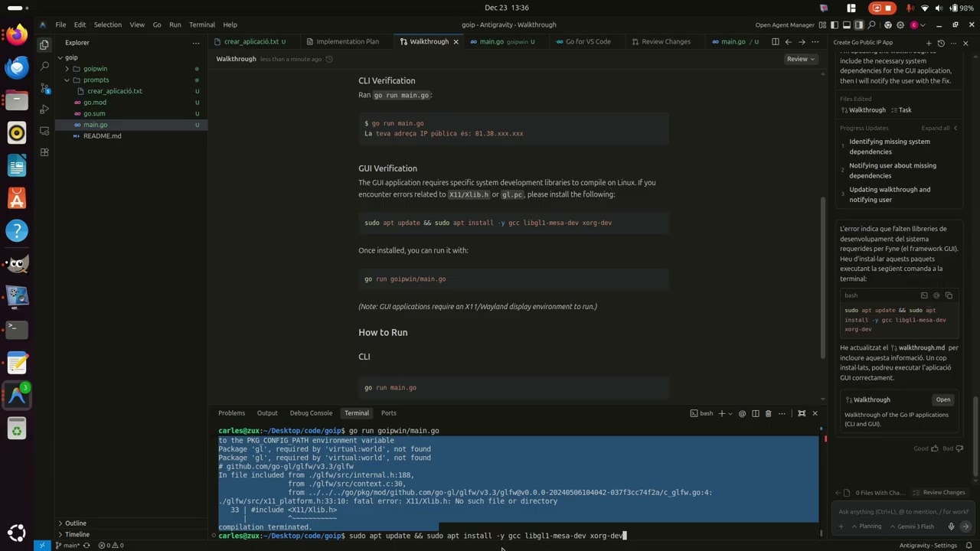Send the prompt with the arrow button

coord(966,527)
